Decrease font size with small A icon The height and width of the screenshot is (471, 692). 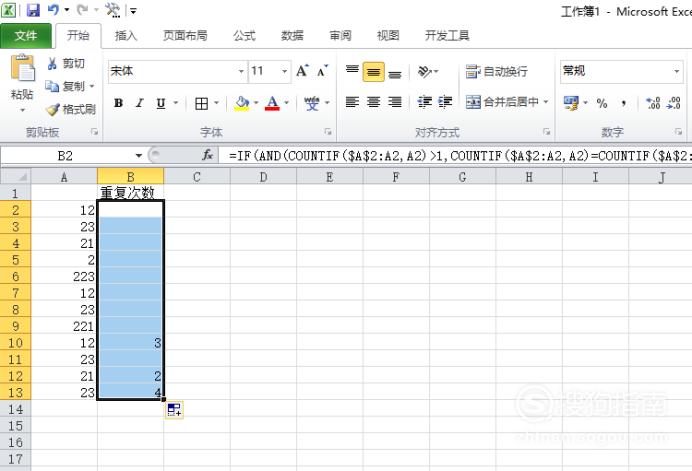coord(323,71)
